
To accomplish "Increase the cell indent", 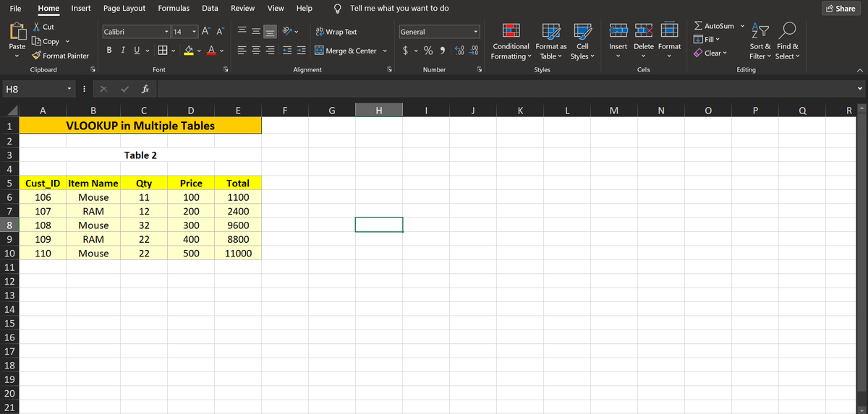I will (x=301, y=51).
